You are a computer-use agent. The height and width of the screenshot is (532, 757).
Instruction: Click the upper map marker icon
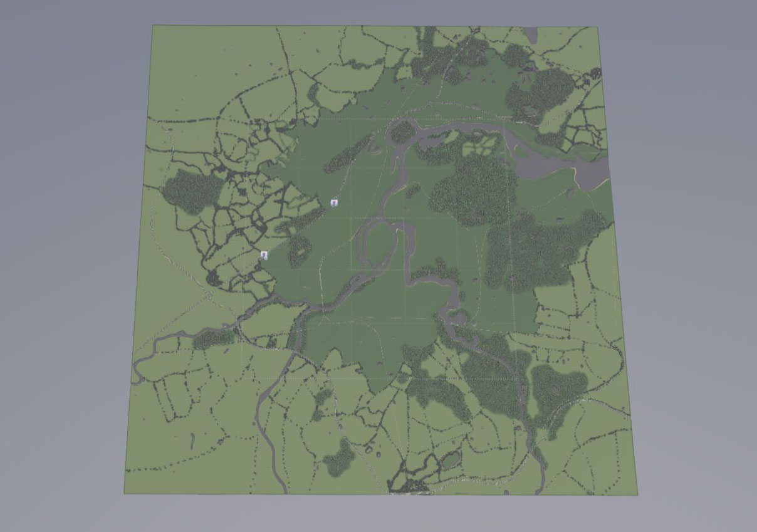click(335, 202)
